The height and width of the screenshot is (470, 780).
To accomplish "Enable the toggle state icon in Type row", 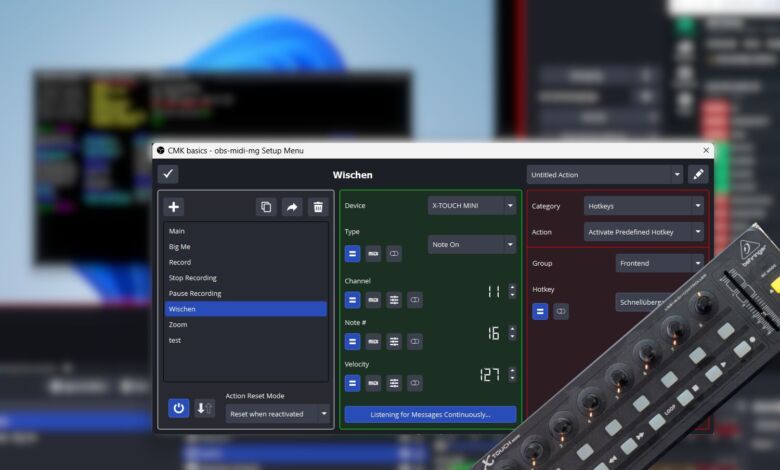I will tap(394, 254).
